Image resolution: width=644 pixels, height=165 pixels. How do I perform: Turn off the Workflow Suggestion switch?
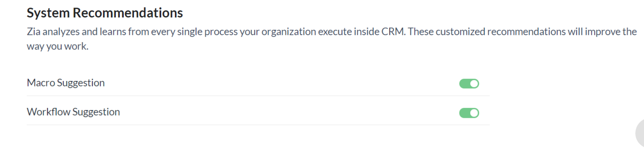click(469, 113)
